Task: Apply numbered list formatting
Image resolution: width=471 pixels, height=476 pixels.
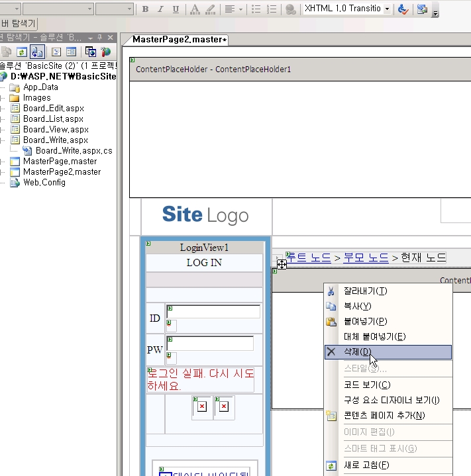Action: [x=272, y=9]
